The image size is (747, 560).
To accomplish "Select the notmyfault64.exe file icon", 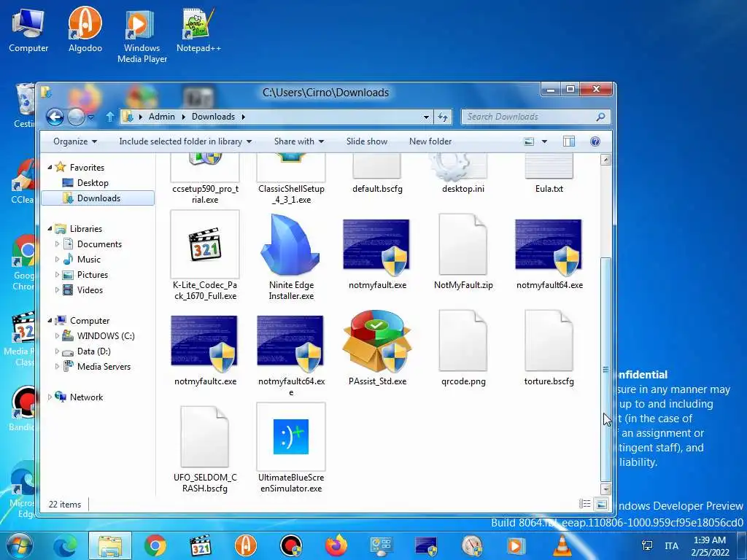I will coord(549,248).
